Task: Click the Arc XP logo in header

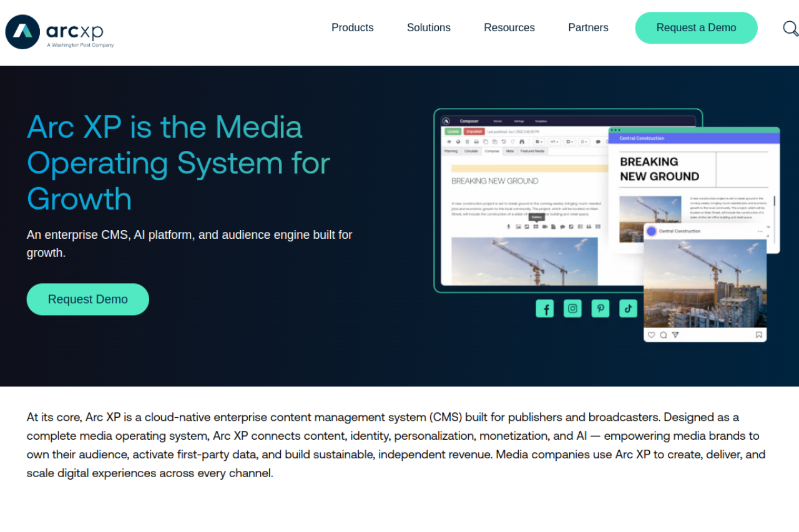Action: click(60, 31)
